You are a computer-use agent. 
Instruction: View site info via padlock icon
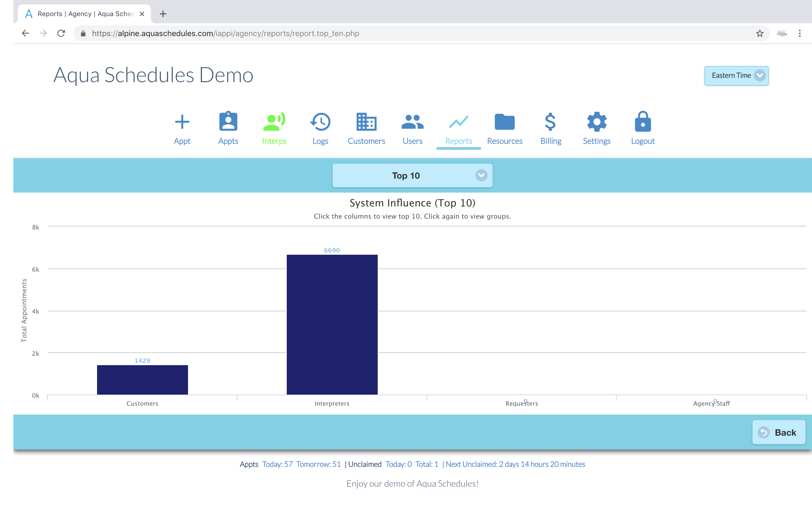[x=83, y=33]
